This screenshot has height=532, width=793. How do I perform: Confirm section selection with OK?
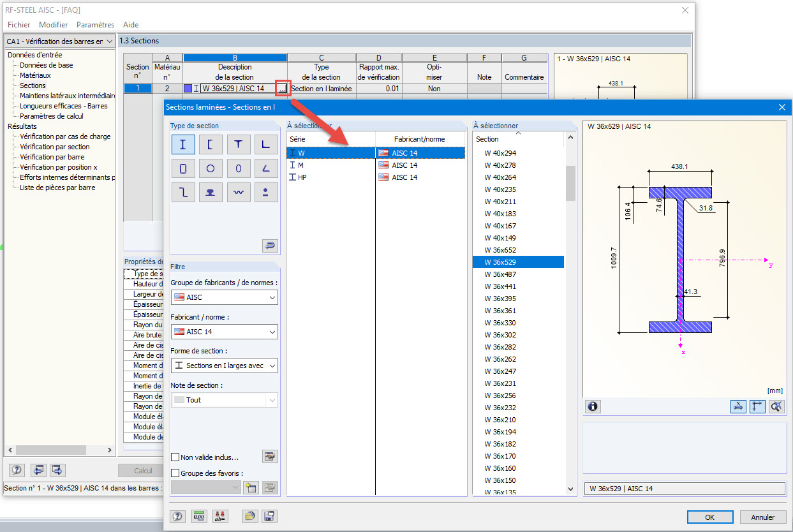tap(710, 517)
